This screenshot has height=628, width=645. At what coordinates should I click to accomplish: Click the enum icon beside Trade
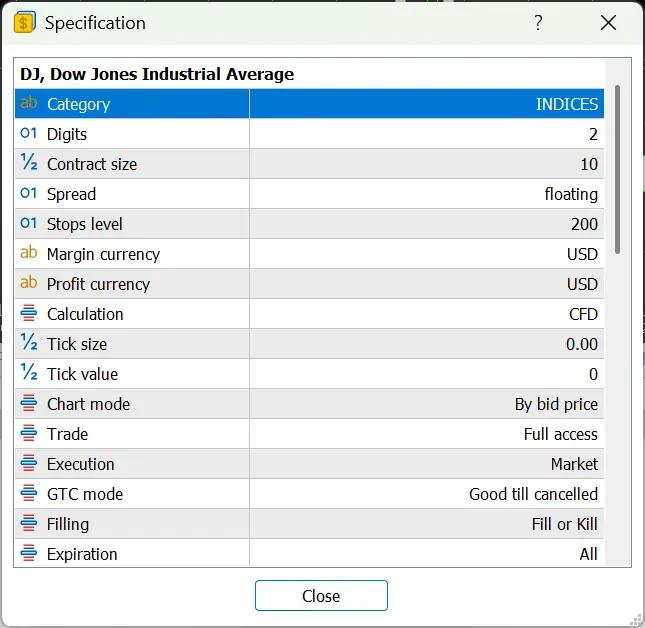pyautogui.click(x=29, y=433)
